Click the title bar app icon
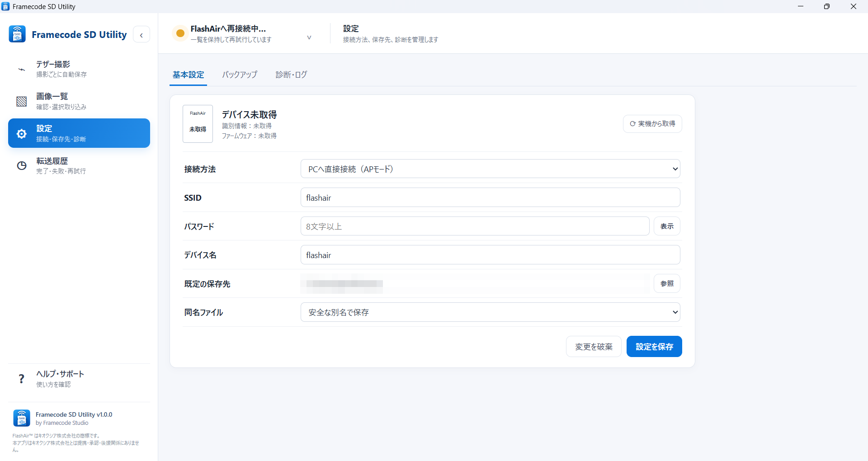Viewport: 868px width, 461px height. 5,6
